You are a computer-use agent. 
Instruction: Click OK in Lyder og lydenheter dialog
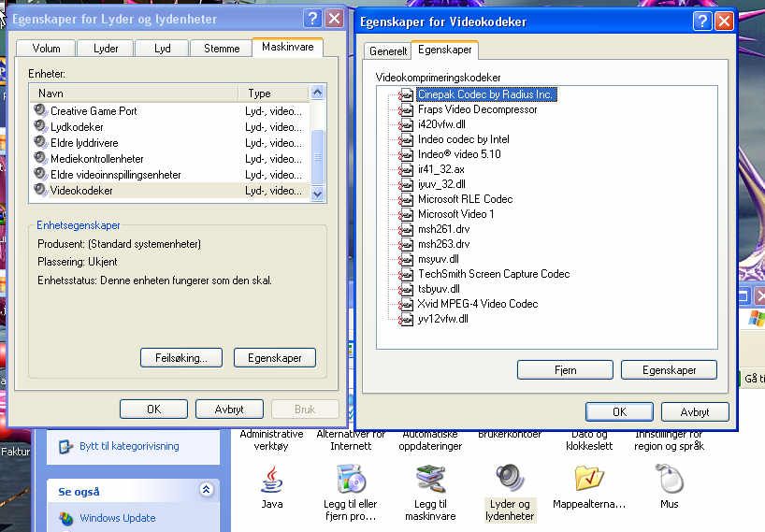click(x=153, y=410)
